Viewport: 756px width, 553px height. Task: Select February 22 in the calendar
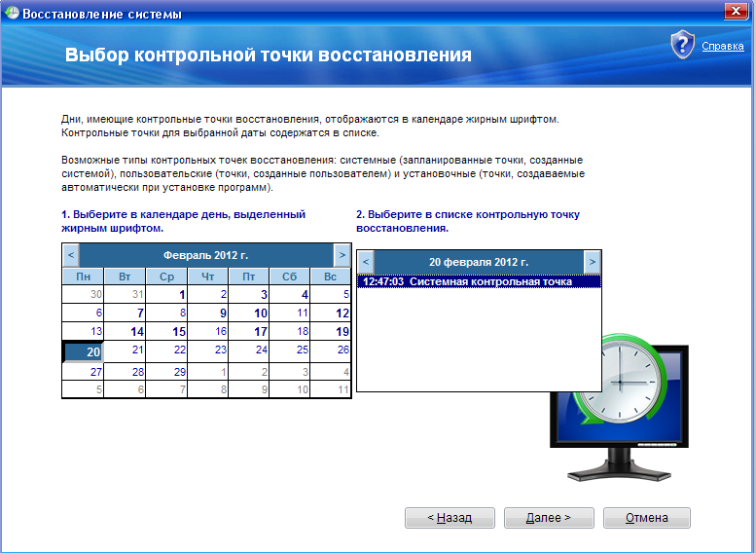[165, 351]
